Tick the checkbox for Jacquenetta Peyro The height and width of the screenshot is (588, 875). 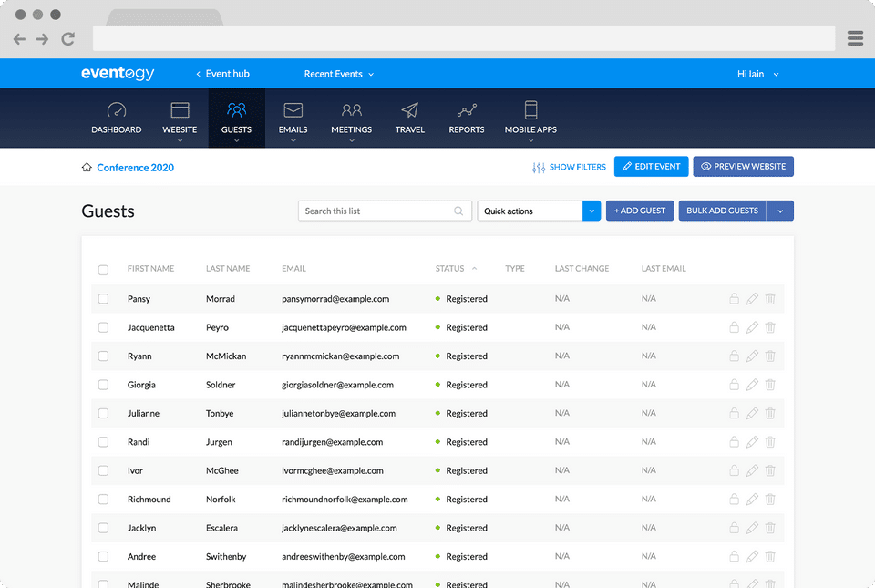(x=103, y=327)
